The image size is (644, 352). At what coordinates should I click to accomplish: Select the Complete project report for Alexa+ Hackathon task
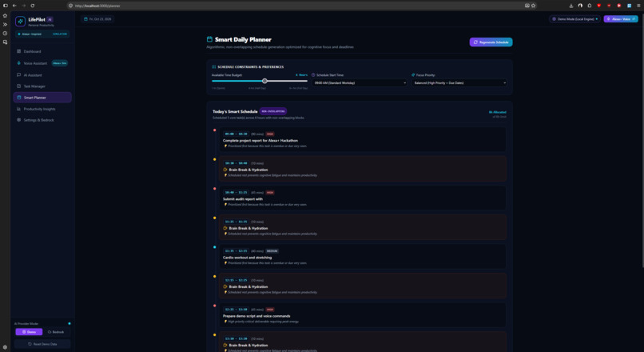pos(363,139)
